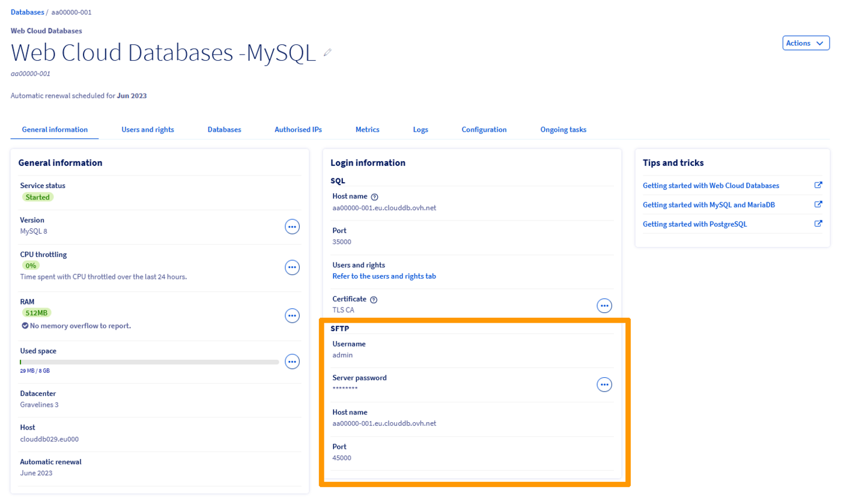This screenshot has height=504, width=841.
Task: Click the Refer to users and rights link
Action: (x=383, y=276)
